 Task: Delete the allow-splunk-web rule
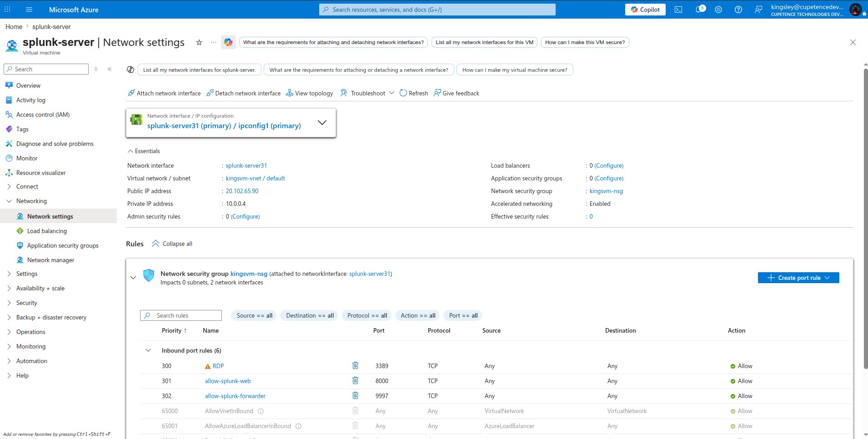[356, 381]
